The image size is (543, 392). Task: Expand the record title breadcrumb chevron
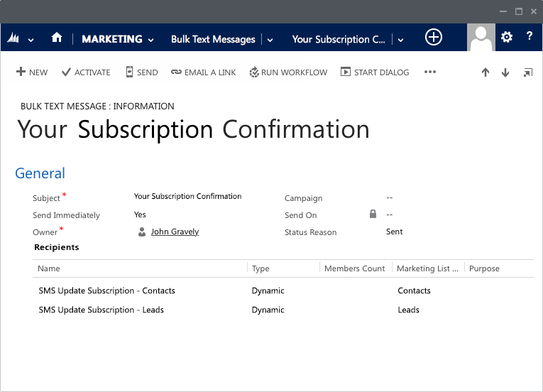pos(401,40)
